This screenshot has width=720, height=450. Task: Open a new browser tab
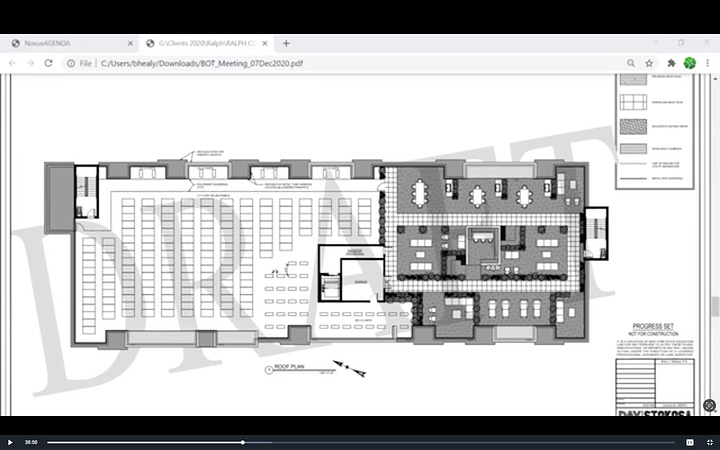(x=286, y=43)
